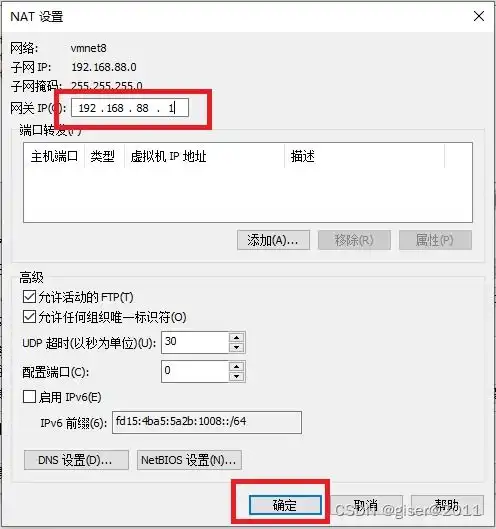This screenshot has height=529, width=496.
Task: Decrease UDP timeout with down arrow
Action: coord(236,347)
